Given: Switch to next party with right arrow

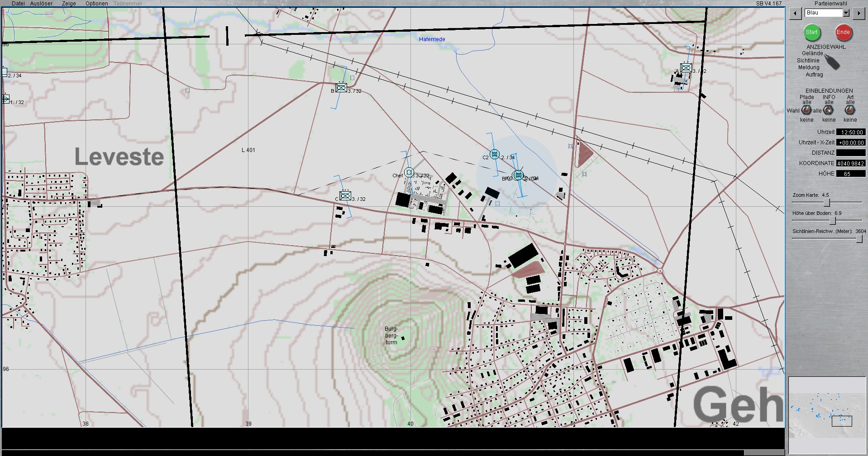Looking at the screenshot, I should tap(858, 14).
